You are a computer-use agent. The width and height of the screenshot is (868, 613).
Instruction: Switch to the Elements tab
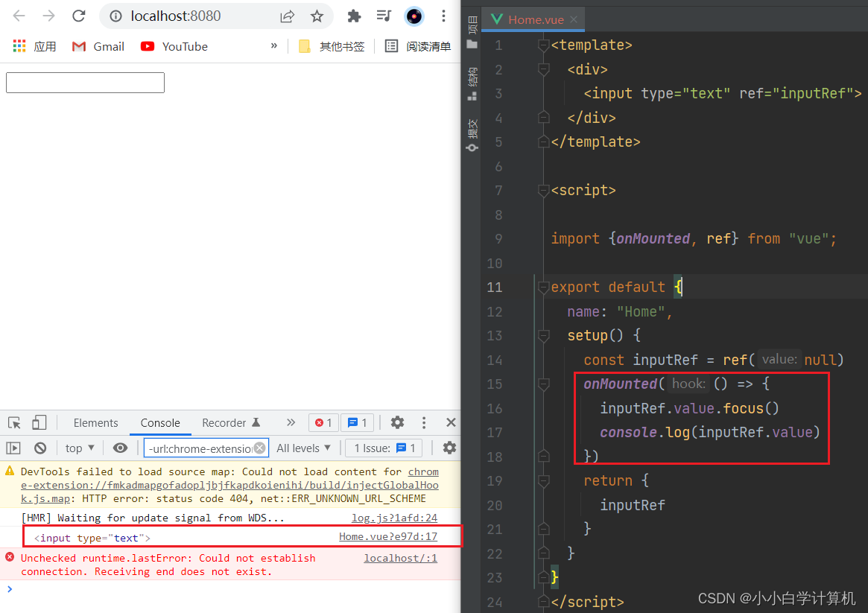[x=96, y=422]
